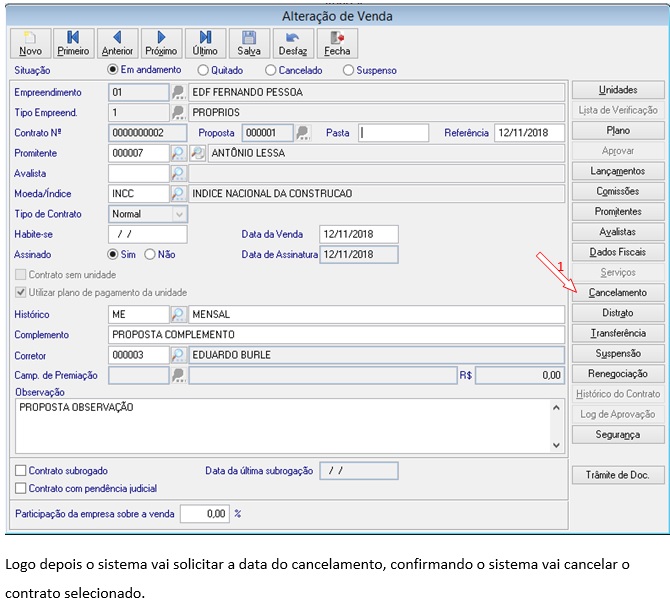The image size is (670, 607).
Task: Click the Empreendimento lookup icon
Action: click(178, 92)
